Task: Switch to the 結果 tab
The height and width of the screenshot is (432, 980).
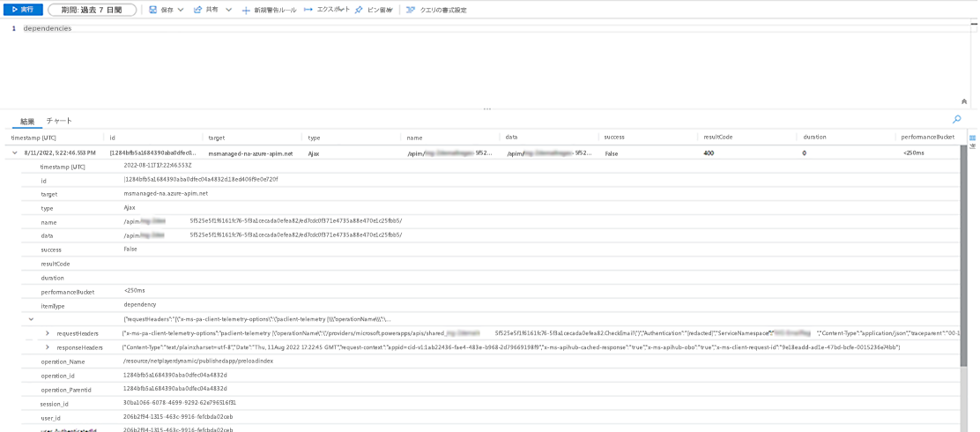Action: [x=27, y=122]
